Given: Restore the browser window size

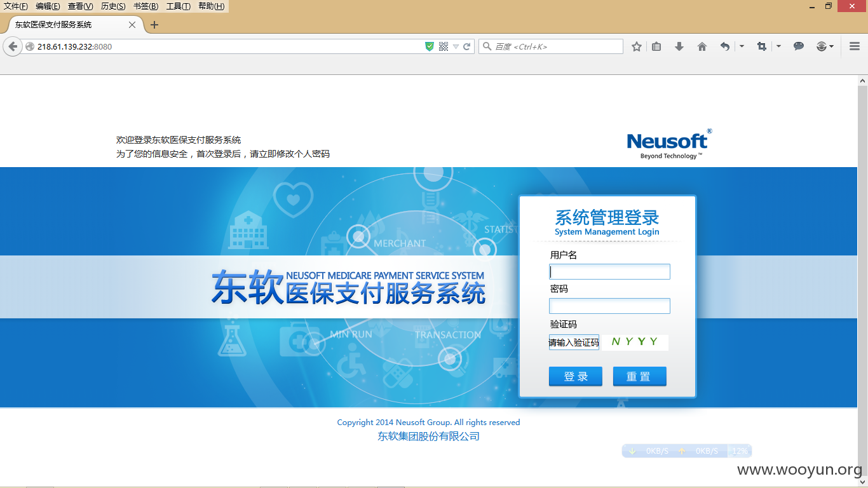Looking at the screenshot, I should point(829,6).
